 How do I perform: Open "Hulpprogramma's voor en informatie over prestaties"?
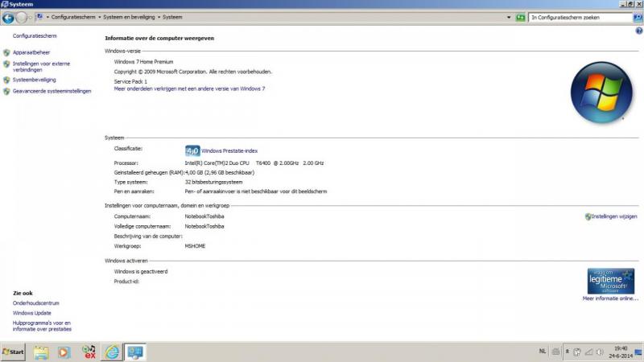[42, 326]
